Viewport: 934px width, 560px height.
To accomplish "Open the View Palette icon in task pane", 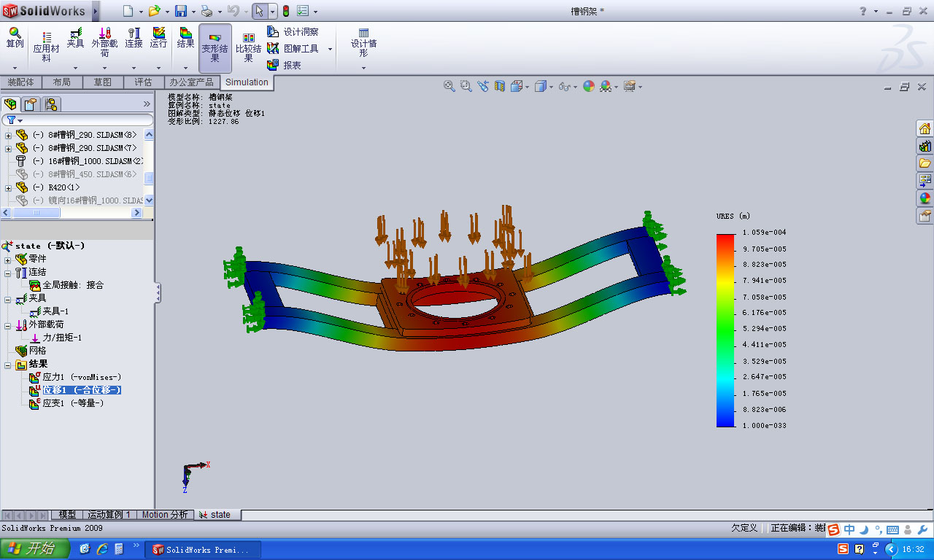I will tap(925, 181).
